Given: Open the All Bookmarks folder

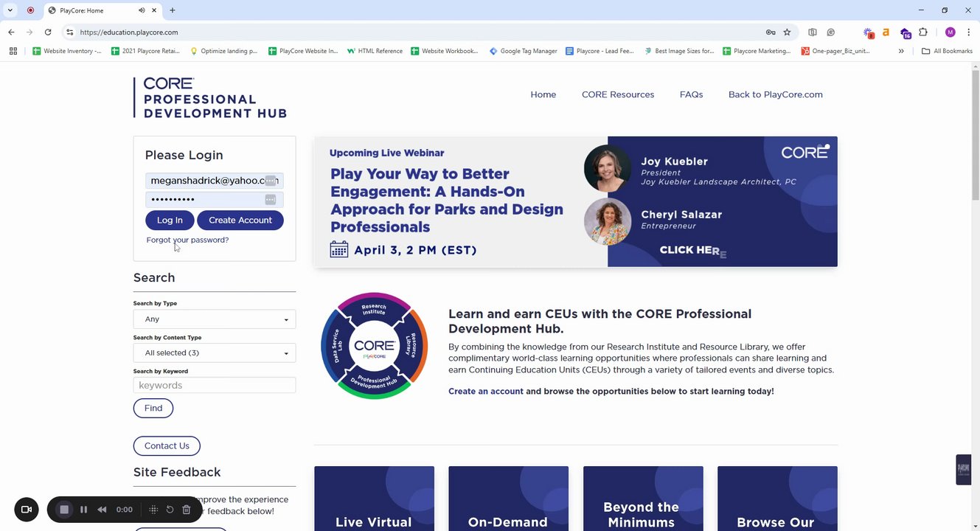Looking at the screenshot, I should tap(947, 51).
